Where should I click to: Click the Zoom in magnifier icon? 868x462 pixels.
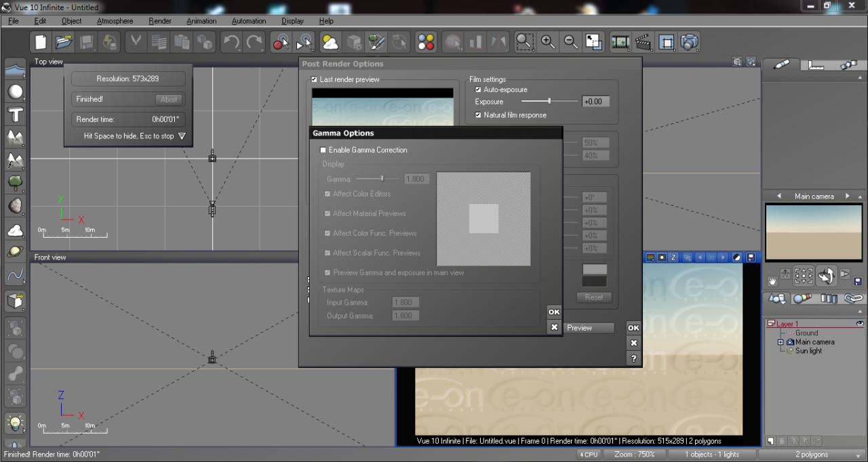tap(548, 43)
